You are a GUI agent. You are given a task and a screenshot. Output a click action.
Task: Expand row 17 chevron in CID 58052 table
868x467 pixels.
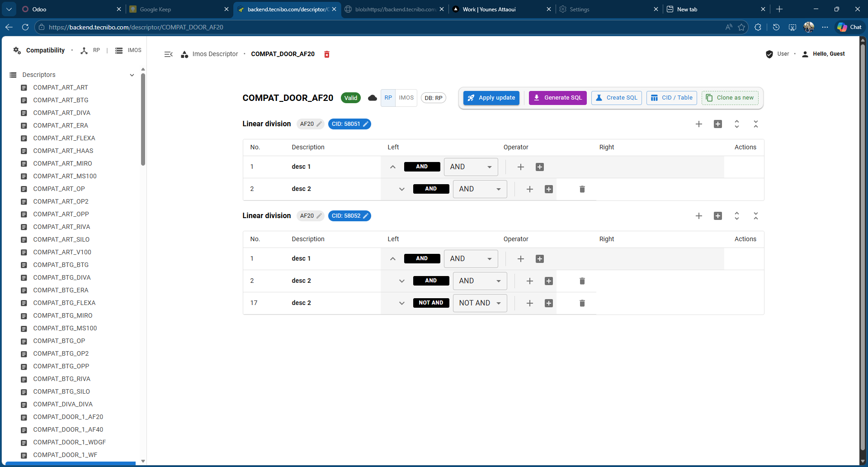(402, 303)
